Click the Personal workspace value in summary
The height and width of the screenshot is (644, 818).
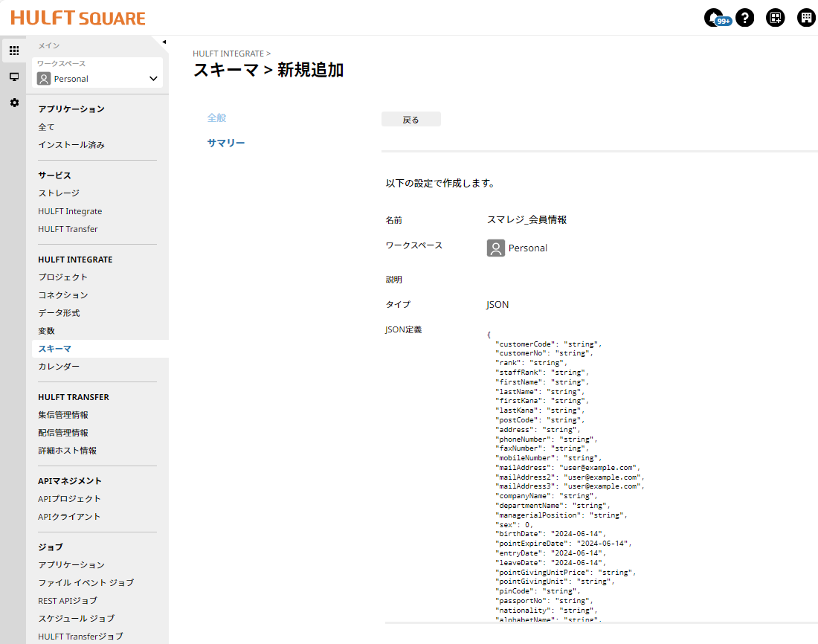click(x=517, y=248)
